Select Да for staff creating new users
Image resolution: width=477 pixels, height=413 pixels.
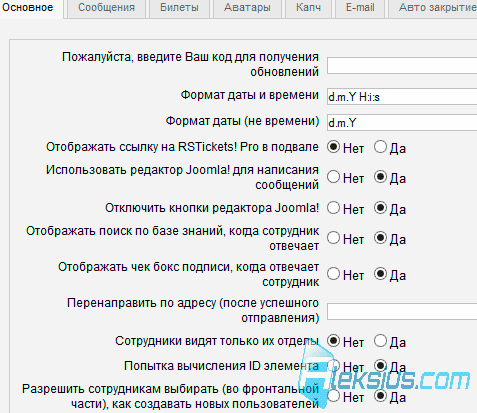coord(380,396)
